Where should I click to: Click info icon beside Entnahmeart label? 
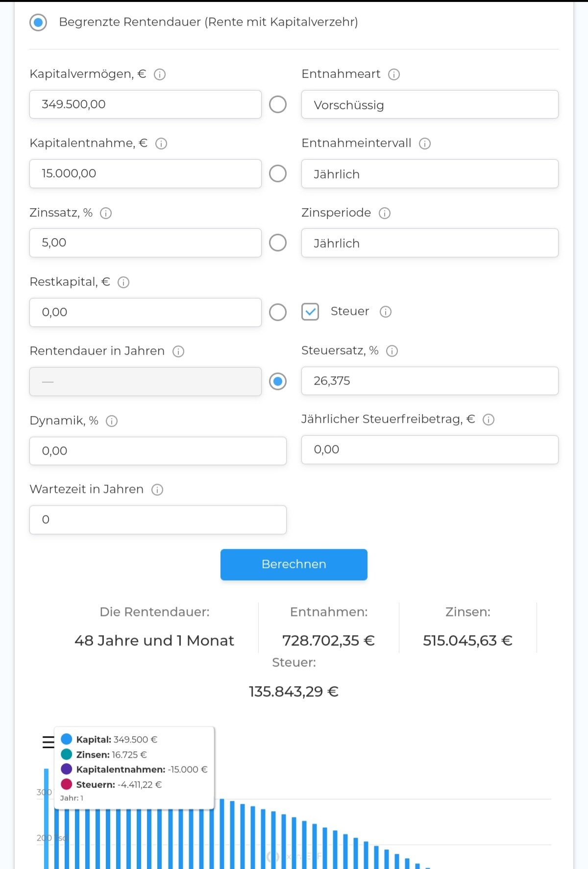pos(394,74)
